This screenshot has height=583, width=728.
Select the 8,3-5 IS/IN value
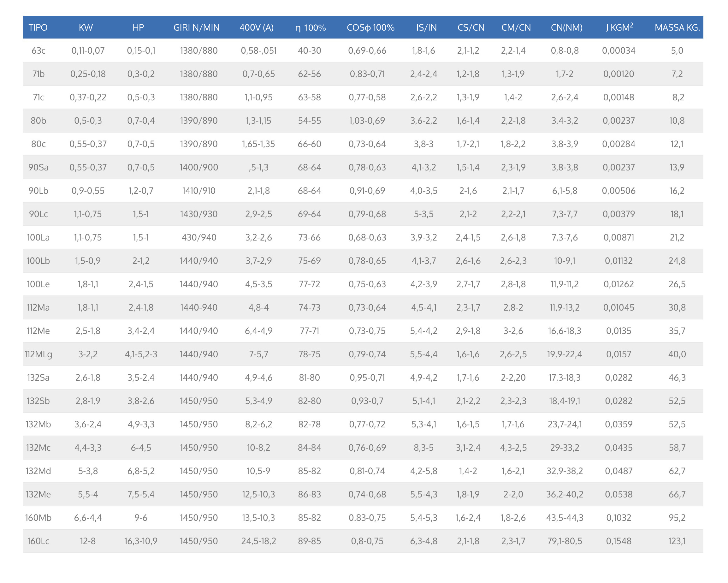coord(423,448)
